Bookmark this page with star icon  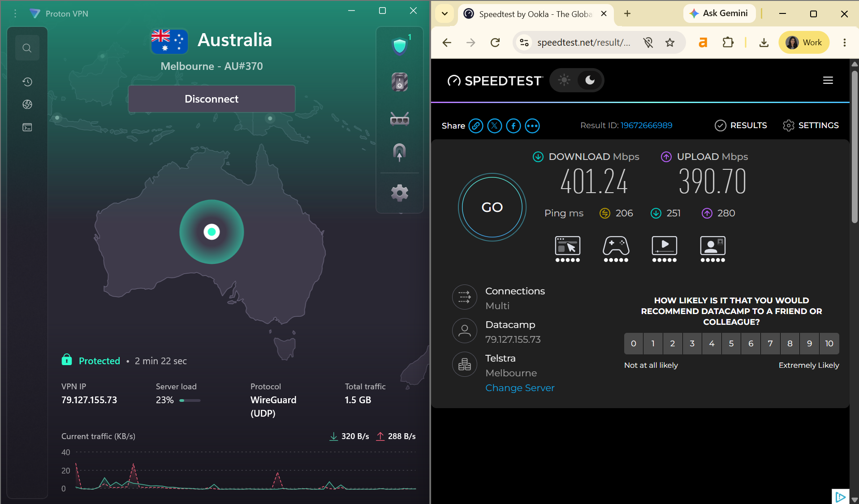(670, 43)
